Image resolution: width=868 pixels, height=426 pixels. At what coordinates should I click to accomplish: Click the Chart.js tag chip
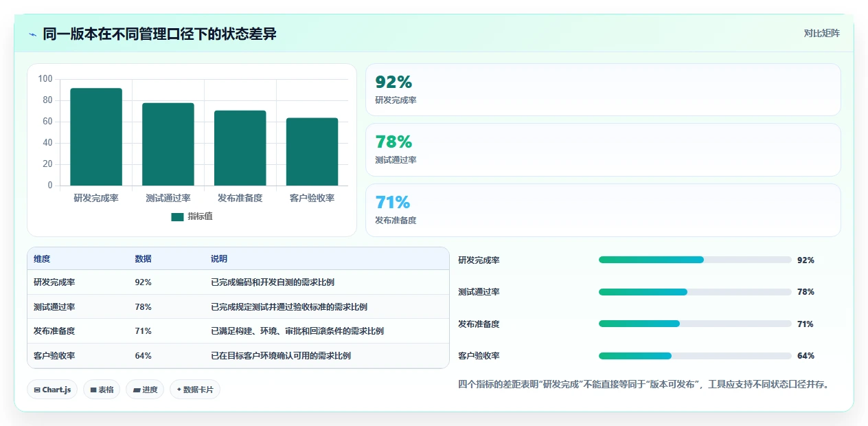[52, 390]
